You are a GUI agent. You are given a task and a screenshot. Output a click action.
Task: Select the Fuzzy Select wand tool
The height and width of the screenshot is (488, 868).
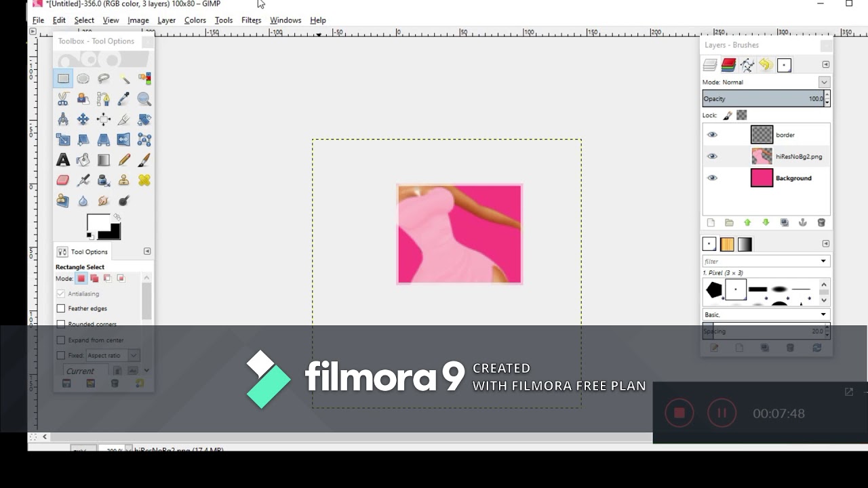coord(123,79)
